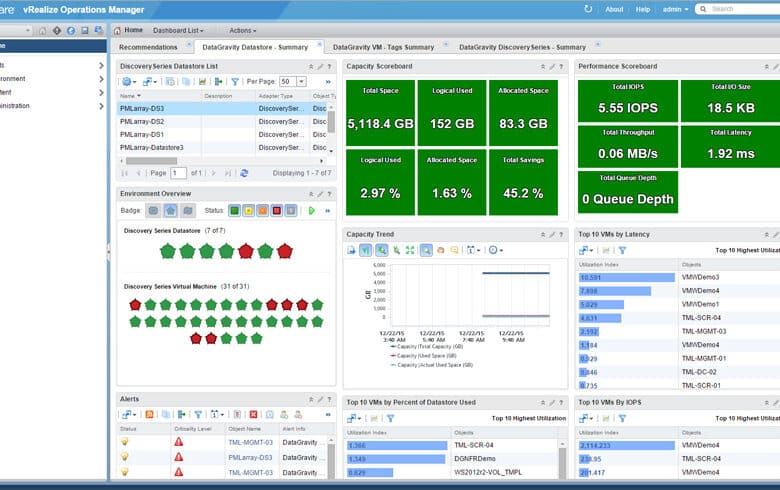This screenshot has width=780, height=490.
Task: Open the admin user dropdown
Action: pyautogui.click(x=676, y=9)
